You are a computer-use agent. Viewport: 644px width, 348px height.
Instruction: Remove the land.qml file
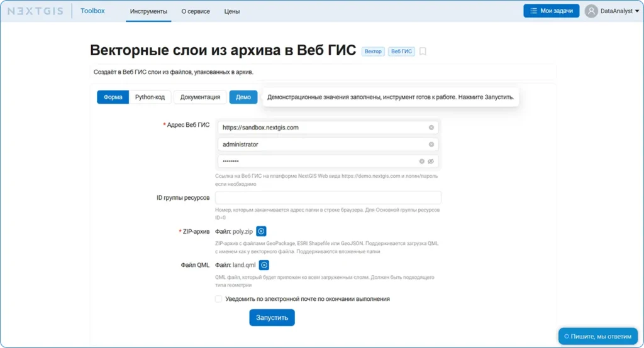coord(264,265)
